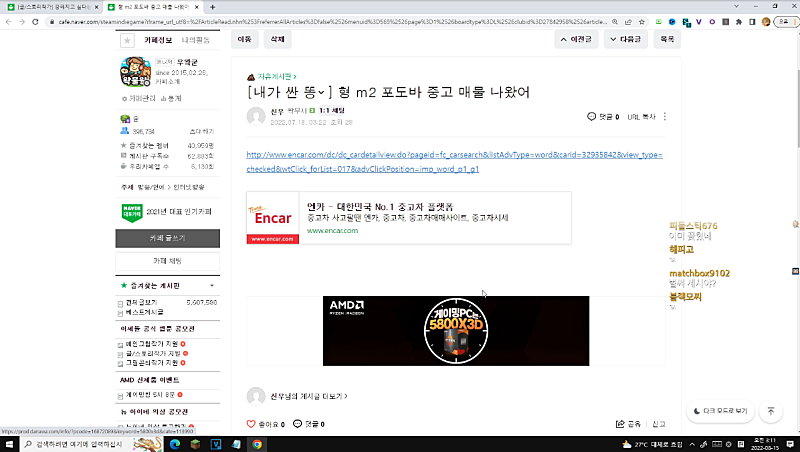This screenshot has width=800, height=452.
Task: Show hidden system tray icons chevron
Action: pyautogui.click(x=692, y=444)
